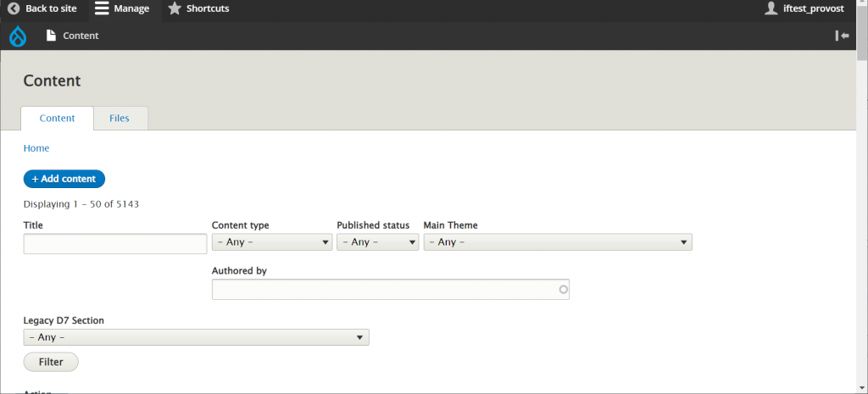Open the iftest_provost user account menu
868x394 pixels.
click(x=804, y=8)
